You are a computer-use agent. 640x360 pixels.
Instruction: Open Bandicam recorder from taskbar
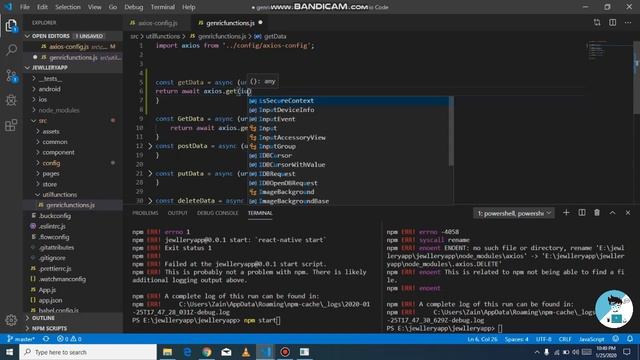tap(285, 352)
